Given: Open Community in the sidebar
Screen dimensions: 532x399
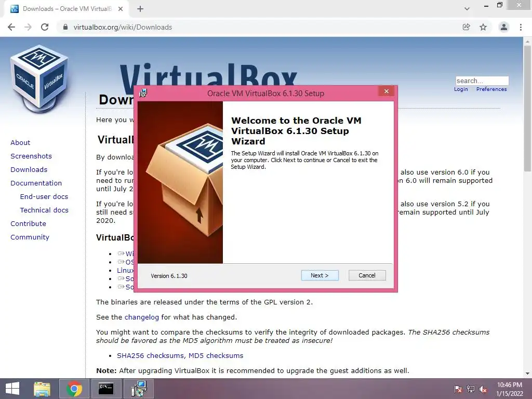Looking at the screenshot, I should pos(30,237).
